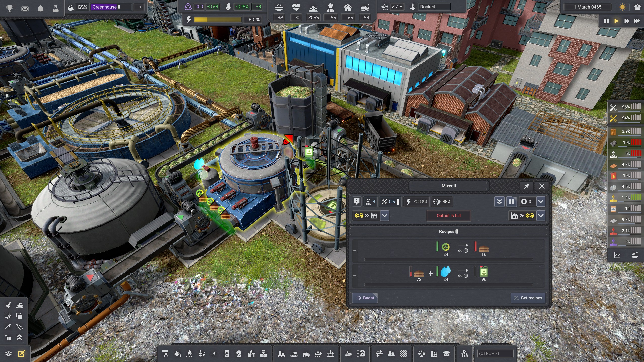
Task: Open the trade scales menu
Action: click(x=422, y=354)
